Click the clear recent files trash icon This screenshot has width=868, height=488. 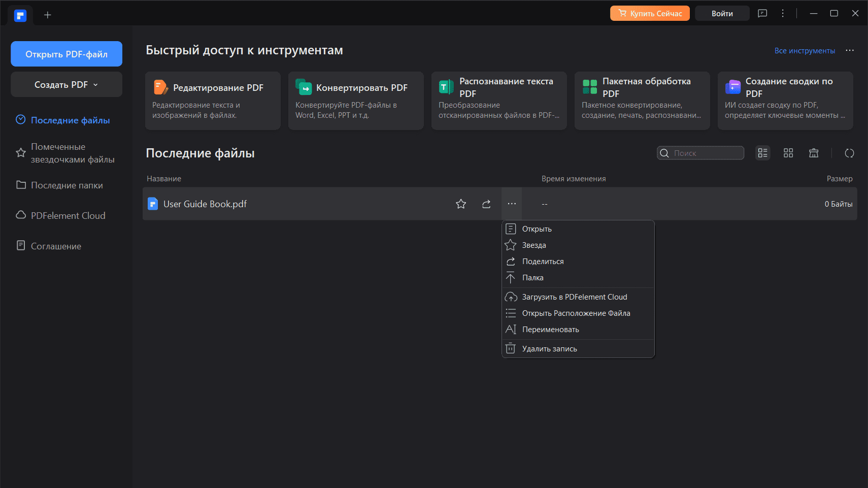814,153
